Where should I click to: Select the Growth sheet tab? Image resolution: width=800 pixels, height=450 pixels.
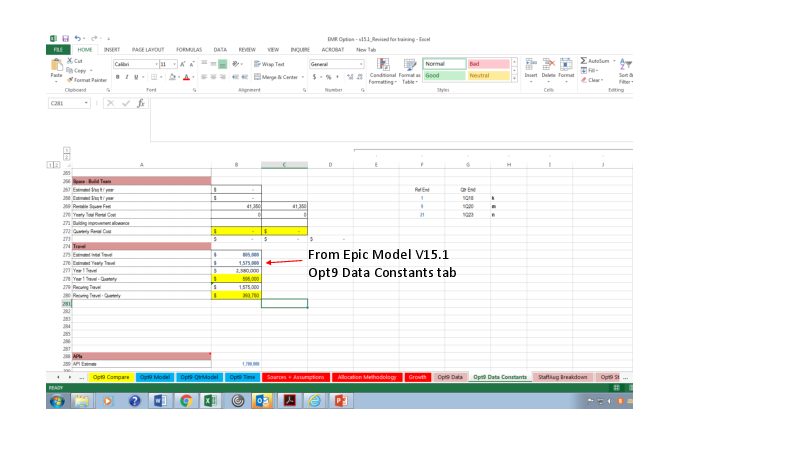417,377
